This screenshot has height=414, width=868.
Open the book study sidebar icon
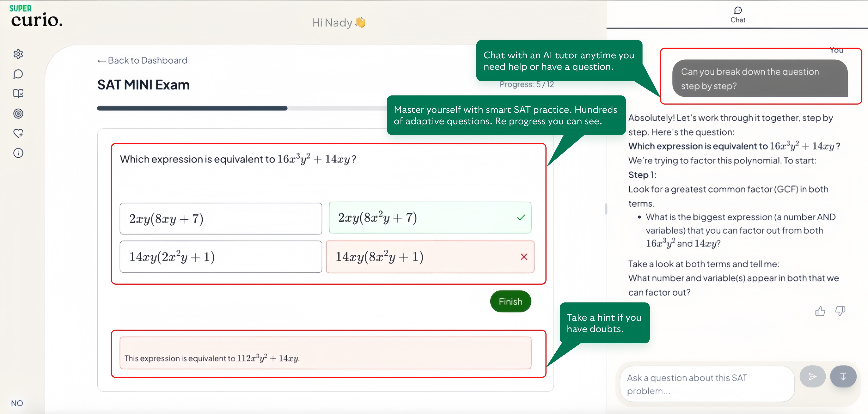click(18, 93)
